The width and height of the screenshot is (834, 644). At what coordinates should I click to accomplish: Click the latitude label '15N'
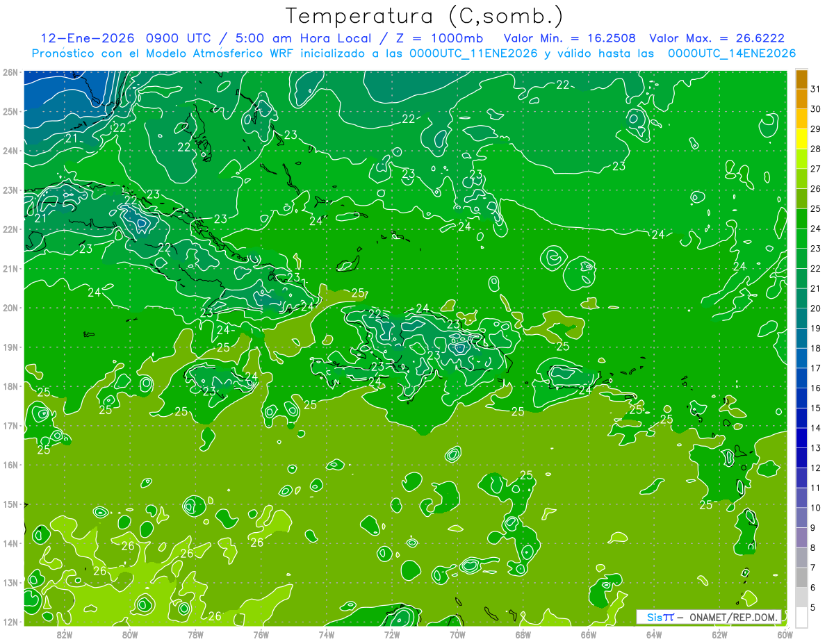pos(10,504)
